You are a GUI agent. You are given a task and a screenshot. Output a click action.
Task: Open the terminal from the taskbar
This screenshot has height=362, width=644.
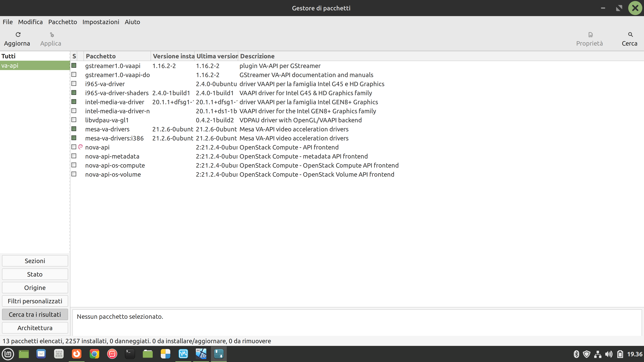pos(130,354)
